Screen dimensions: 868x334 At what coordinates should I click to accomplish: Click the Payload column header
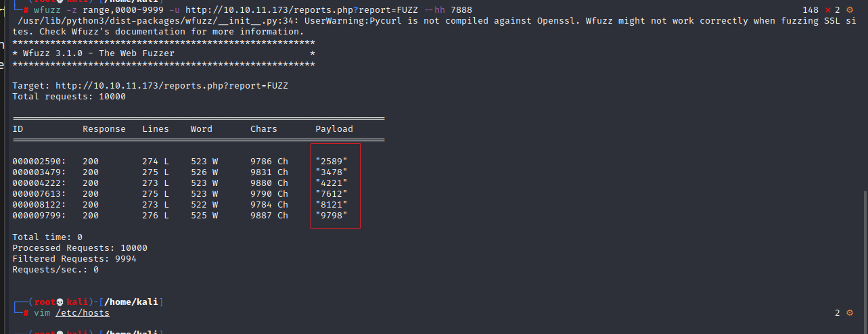click(x=334, y=129)
